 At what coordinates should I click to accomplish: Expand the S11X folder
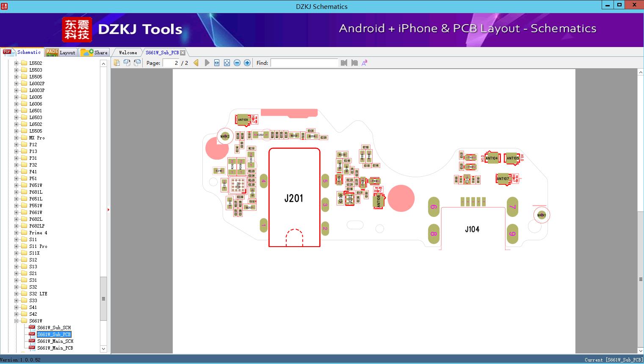(x=17, y=253)
